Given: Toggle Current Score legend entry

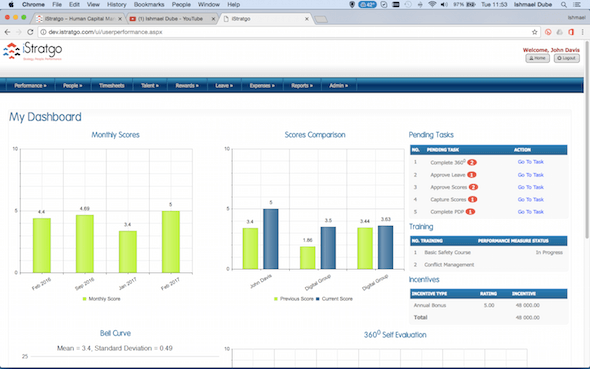Looking at the screenshot, I should (334, 299).
